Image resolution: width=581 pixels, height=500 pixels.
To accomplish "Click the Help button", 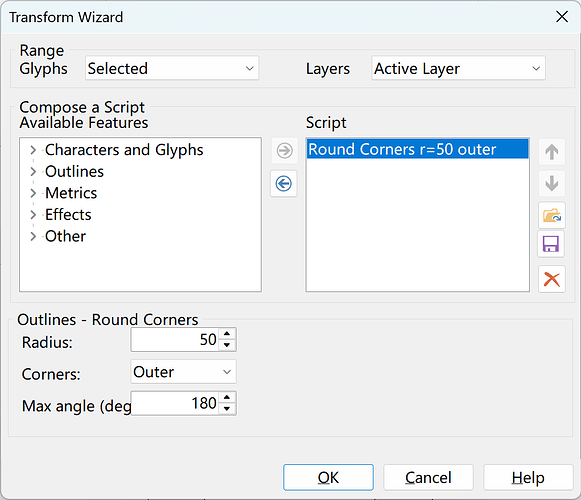I will click(x=528, y=477).
